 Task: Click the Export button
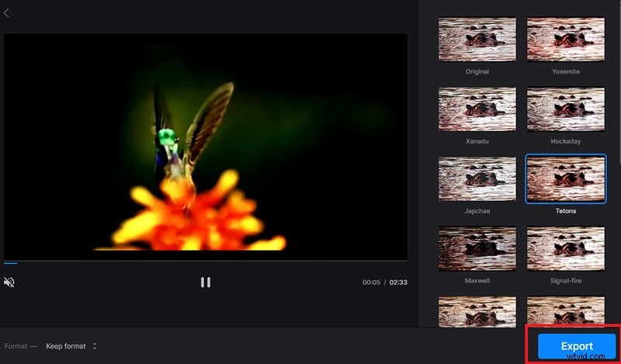(577, 346)
